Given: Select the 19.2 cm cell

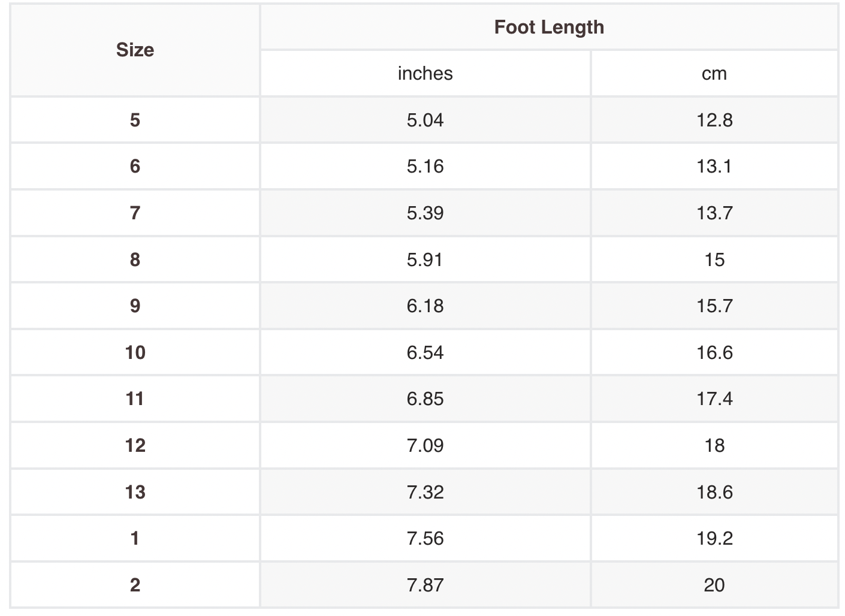Looking at the screenshot, I should coord(714,538).
